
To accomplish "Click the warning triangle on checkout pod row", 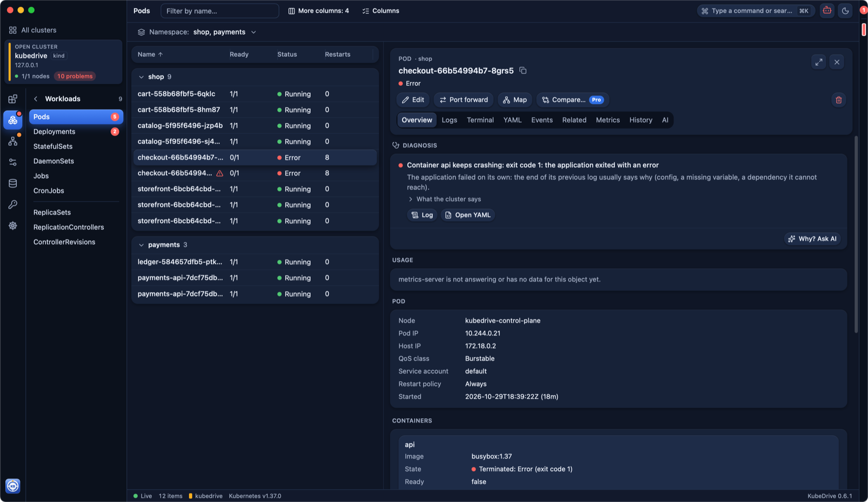I will [x=219, y=173].
